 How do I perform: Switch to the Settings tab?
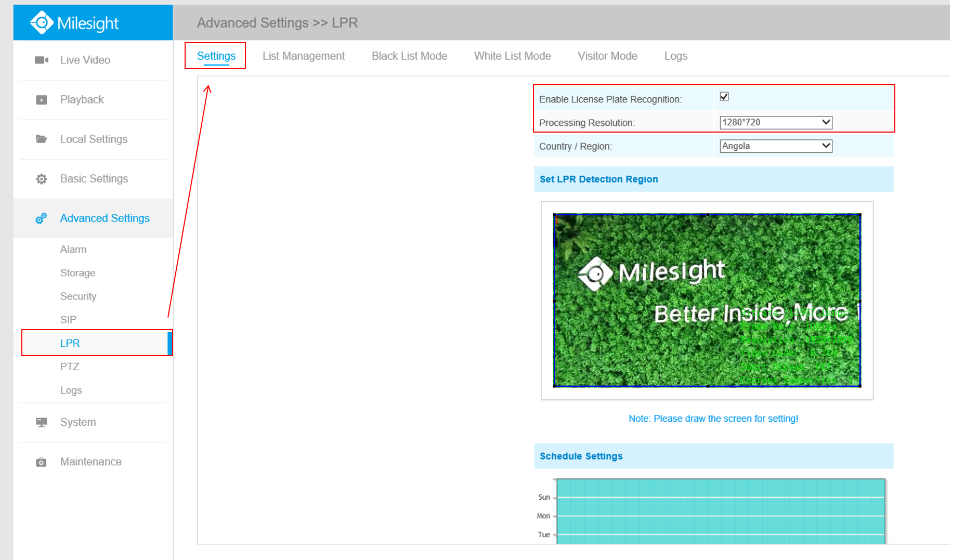(216, 56)
